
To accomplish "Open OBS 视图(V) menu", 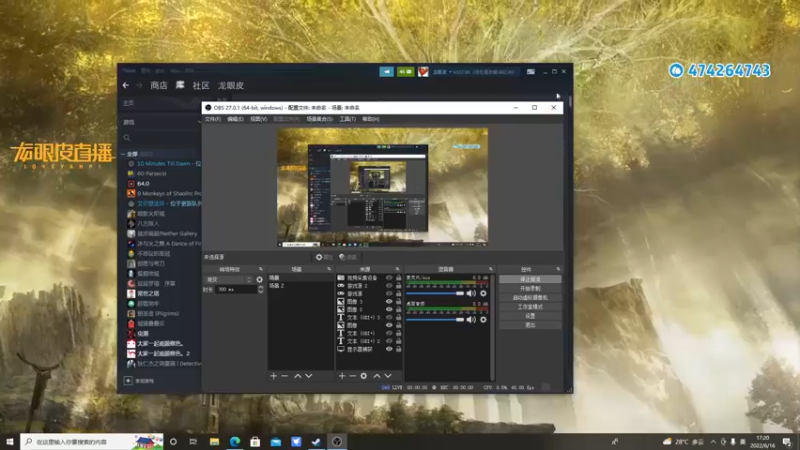I will pos(259,119).
